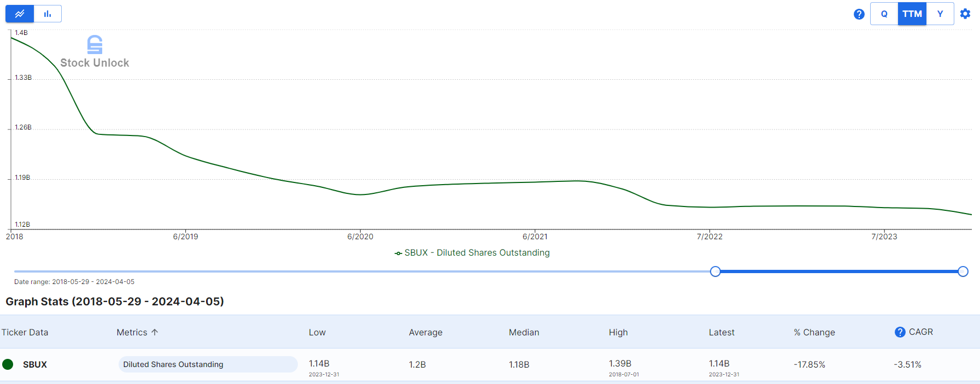Screen dimensions: 980x384
Task: Click the 6/2020 x-axis label
Action: 360,237
